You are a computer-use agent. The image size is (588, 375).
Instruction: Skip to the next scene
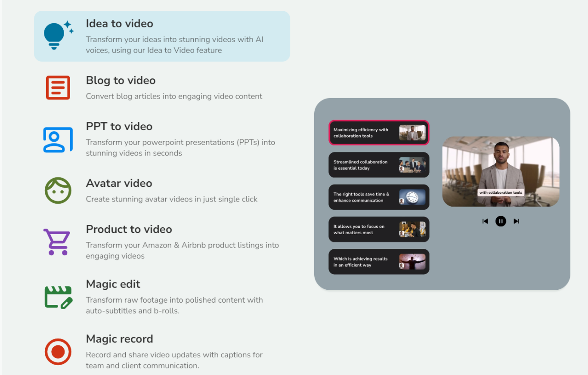[x=516, y=221]
